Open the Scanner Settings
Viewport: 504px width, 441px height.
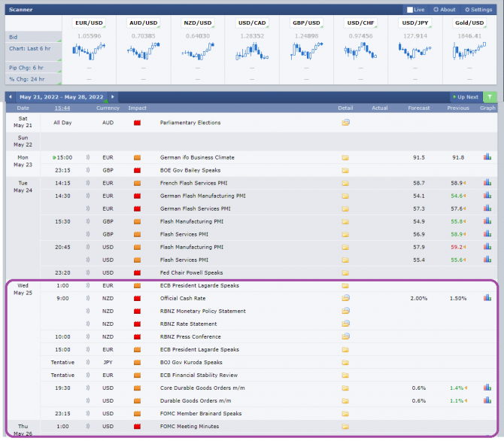[x=478, y=10]
